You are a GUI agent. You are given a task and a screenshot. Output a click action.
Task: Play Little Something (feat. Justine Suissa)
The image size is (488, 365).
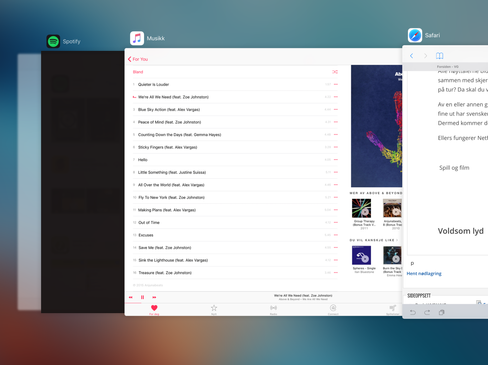click(x=236, y=172)
